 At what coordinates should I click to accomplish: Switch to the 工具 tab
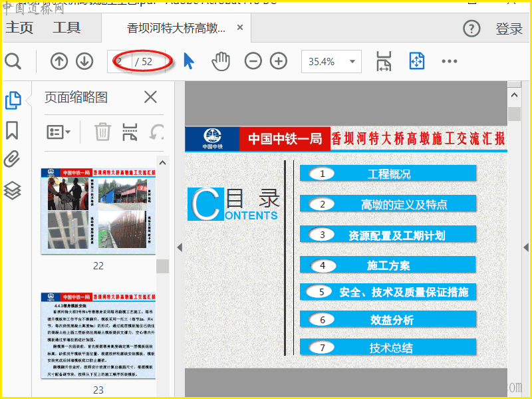[66, 27]
